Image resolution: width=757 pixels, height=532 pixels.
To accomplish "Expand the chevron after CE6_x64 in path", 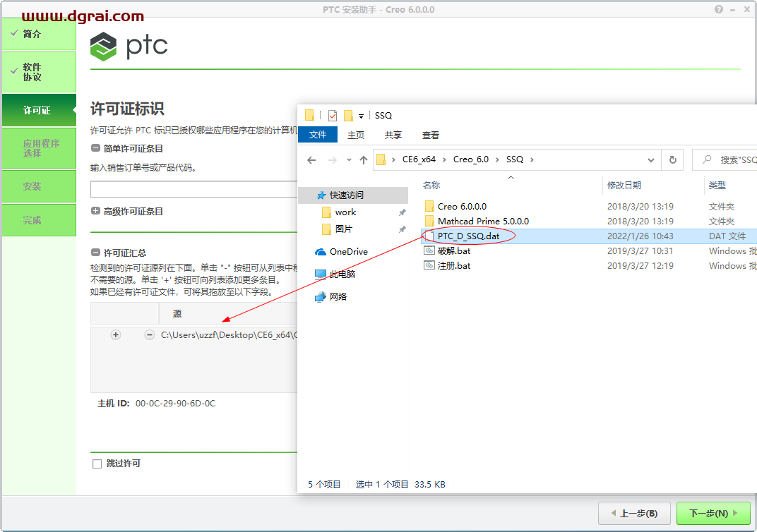I will point(444,159).
